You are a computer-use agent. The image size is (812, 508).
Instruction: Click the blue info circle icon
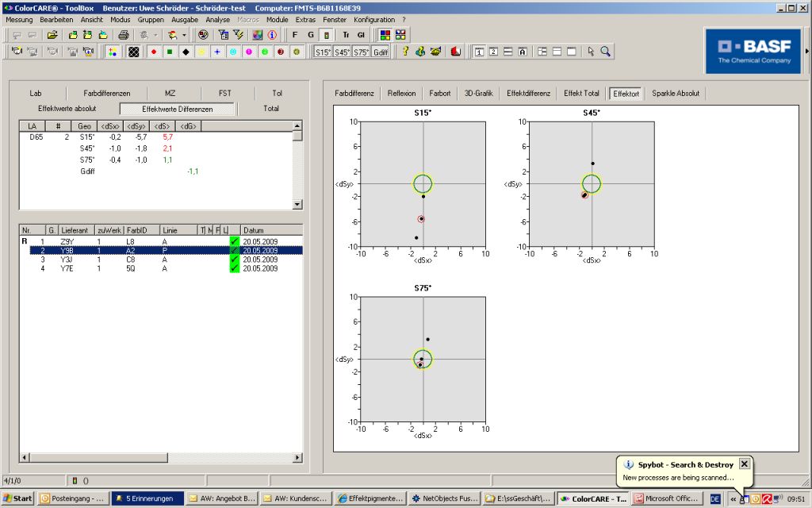(x=272, y=35)
